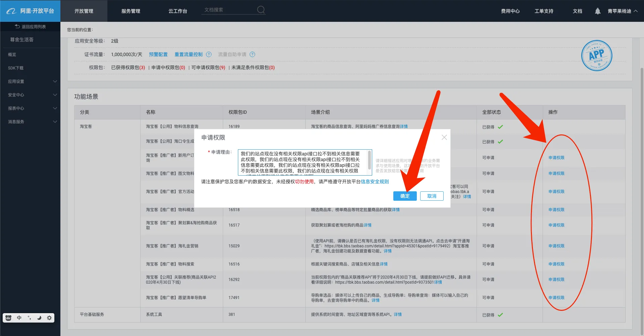Open the 重置流量控制 link
The width and height of the screenshot is (644, 336).
point(189,54)
